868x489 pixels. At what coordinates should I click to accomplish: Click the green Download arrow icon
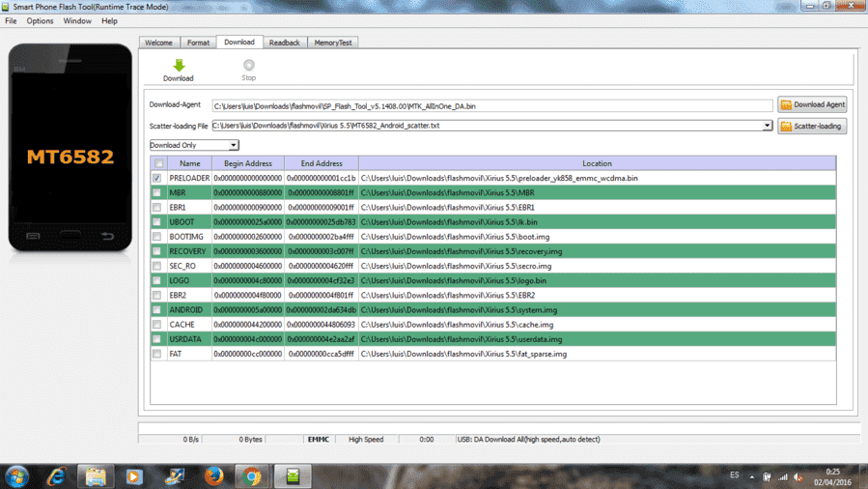179,66
